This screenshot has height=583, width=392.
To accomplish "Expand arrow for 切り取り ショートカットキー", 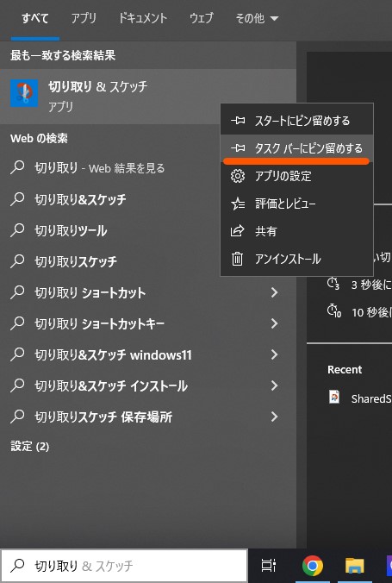I will coord(274,323).
